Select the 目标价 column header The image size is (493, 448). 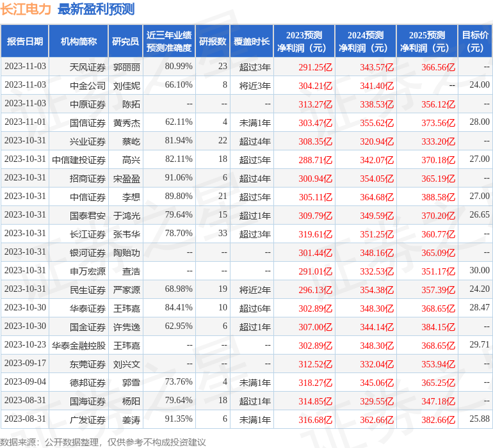coord(475,41)
